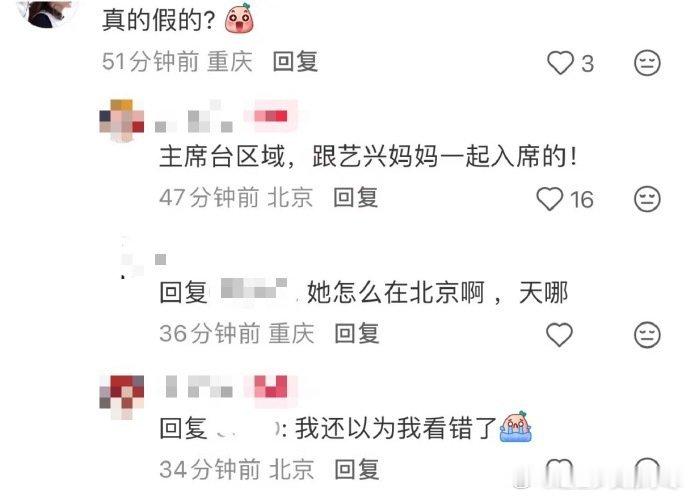Like the 我还以为我看错了 reply
This screenshot has width=690, height=497.
559,469
